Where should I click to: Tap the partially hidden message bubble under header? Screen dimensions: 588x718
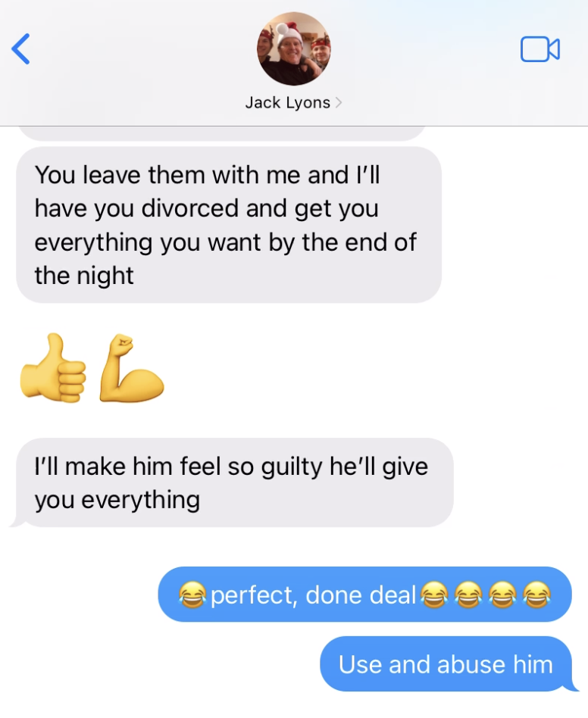222,133
